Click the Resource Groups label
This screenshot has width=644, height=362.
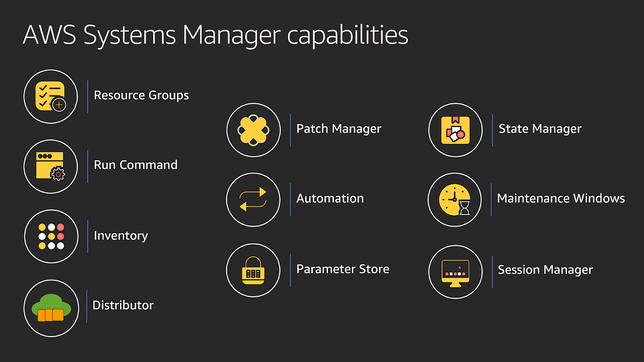coord(141,95)
